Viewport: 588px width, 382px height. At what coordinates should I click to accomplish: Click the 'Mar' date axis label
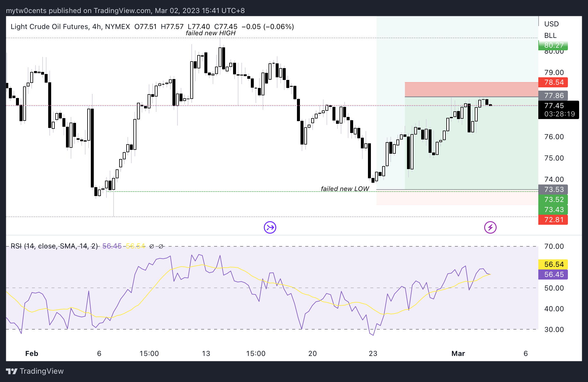point(458,354)
